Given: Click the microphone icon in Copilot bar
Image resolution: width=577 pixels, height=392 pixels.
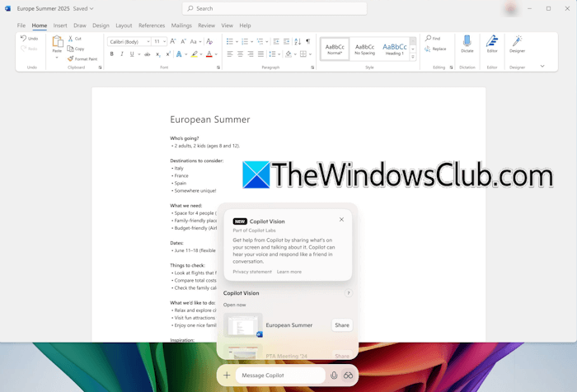Looking at the screenshot, I should point(334,375).
